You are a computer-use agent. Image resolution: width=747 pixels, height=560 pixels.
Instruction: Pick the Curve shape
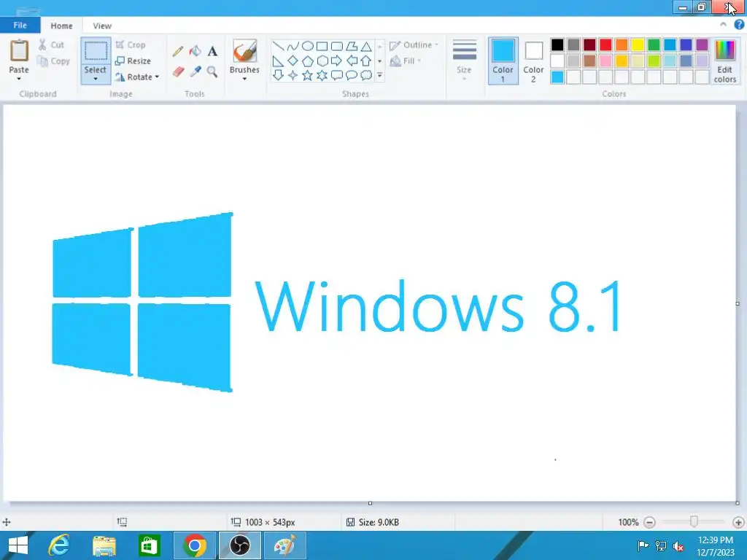coord(293,46)
